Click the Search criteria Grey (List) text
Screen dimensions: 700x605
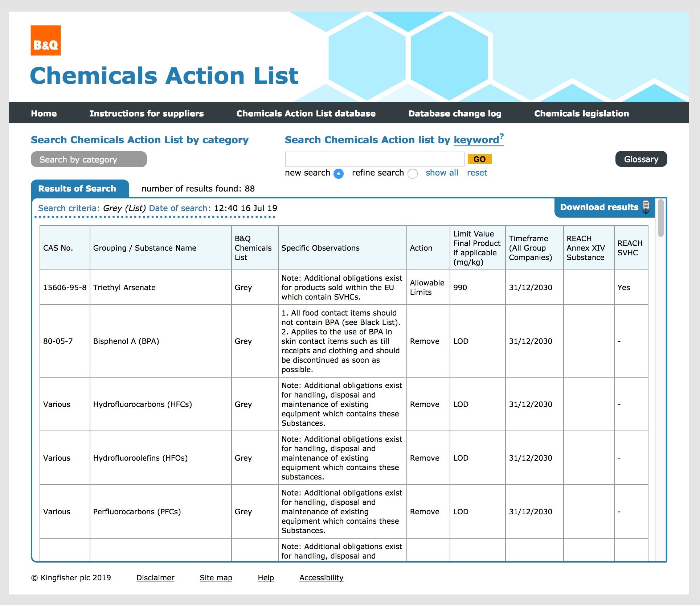(92, 208)
